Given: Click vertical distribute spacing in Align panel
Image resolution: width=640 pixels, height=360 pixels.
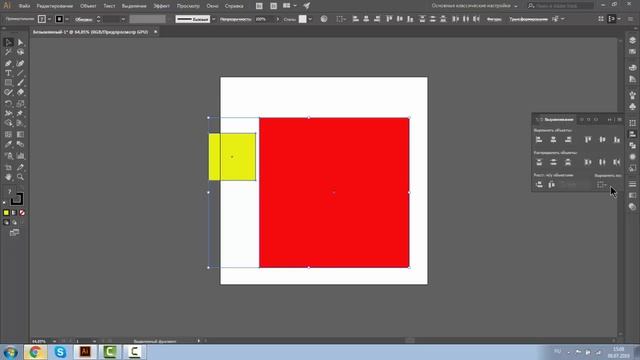Looking at the screenshot, I should click(x=539, y=184).
